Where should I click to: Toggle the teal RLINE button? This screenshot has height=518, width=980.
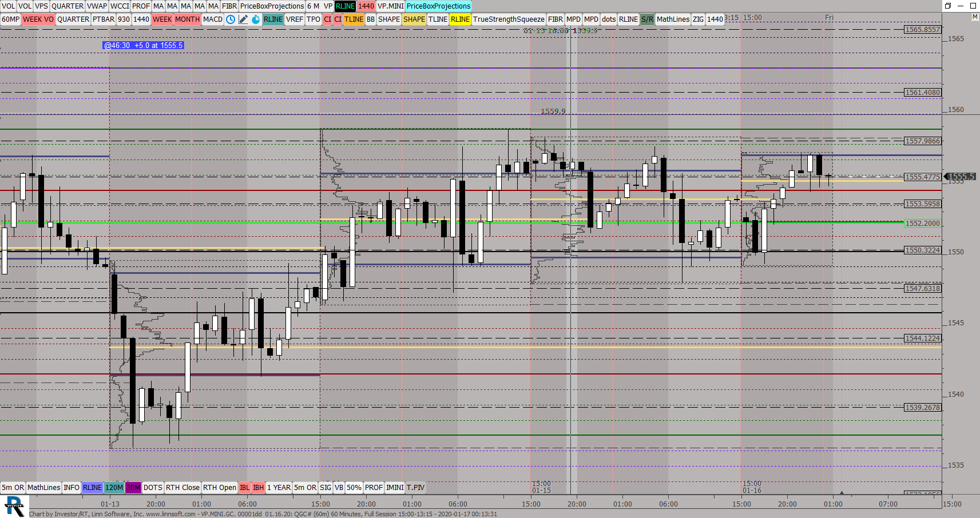[x=273, y=19]
